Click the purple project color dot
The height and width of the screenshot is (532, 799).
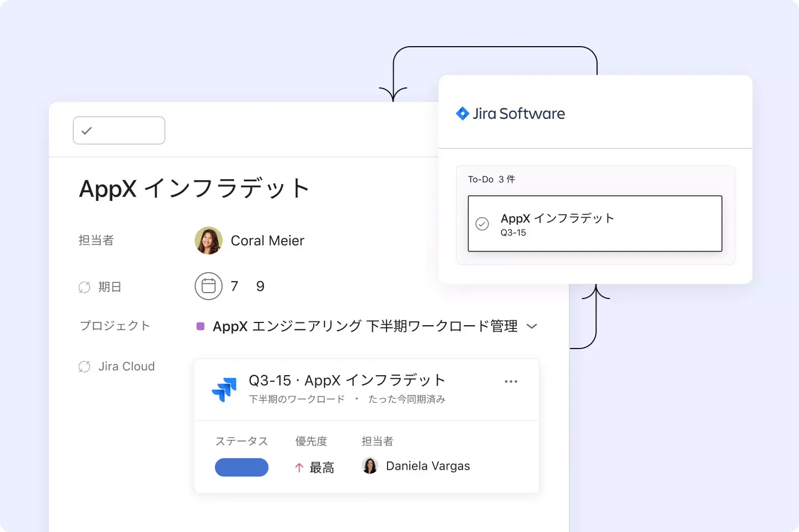click(x=200, y=326)
